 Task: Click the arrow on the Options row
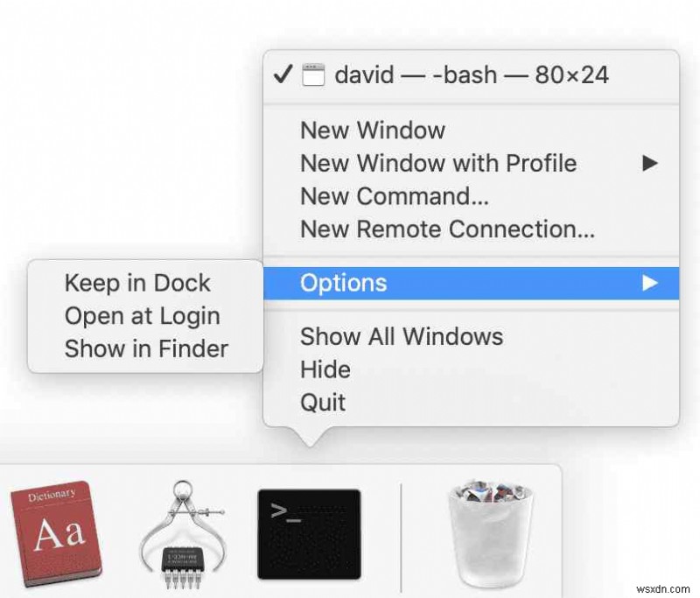click(x=649, y=283)
